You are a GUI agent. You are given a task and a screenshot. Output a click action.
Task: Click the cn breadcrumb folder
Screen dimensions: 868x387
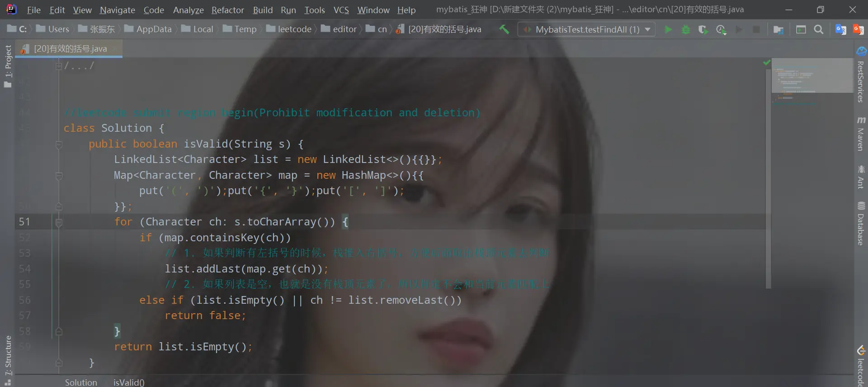coord(377,29)
